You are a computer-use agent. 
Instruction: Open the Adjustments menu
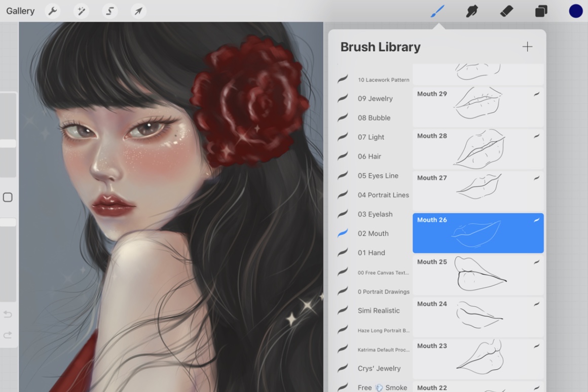click(x=81, y=11)
